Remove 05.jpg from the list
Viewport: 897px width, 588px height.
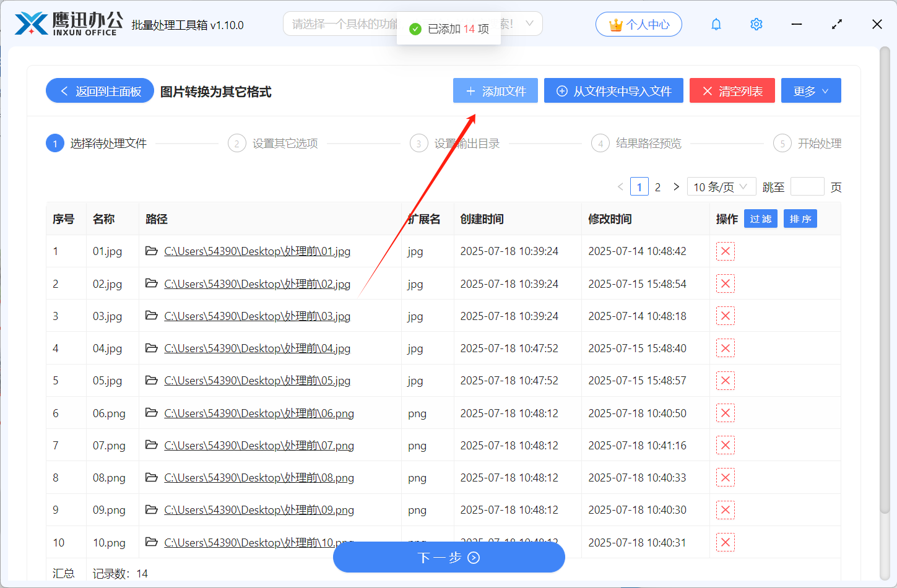(x=726, y=381)
